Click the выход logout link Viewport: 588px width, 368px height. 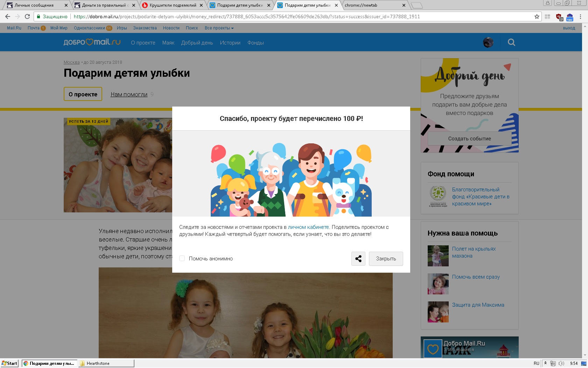[x=569, y=28]
